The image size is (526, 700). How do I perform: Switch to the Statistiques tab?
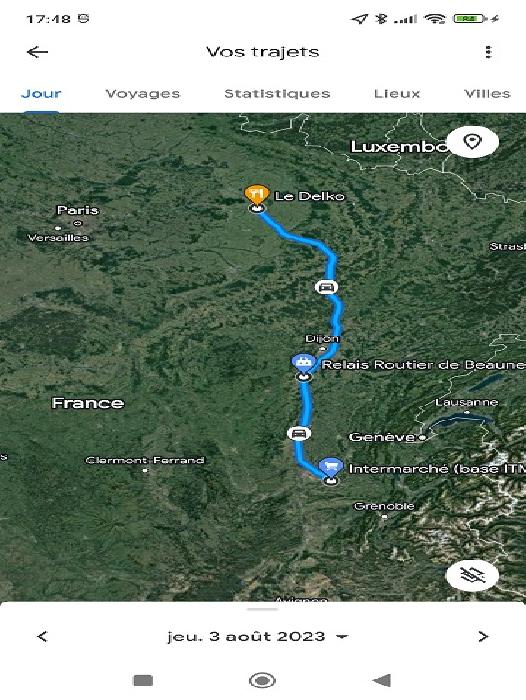coord(277,93)
